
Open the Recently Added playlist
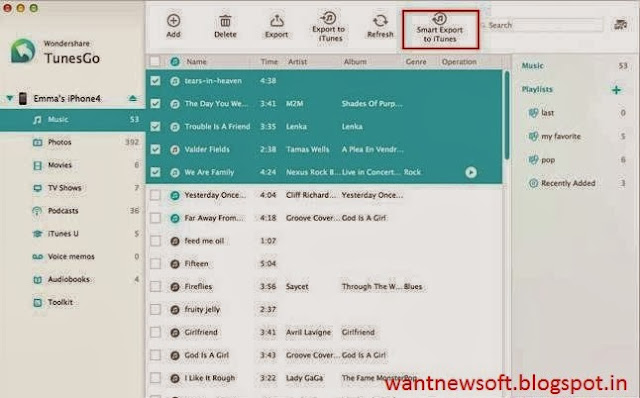568,183
